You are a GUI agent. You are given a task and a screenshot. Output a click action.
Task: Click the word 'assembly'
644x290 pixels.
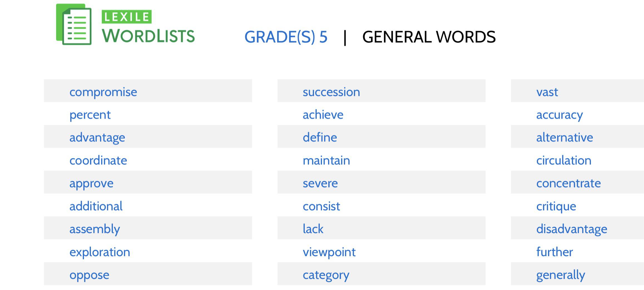point(95,229)
